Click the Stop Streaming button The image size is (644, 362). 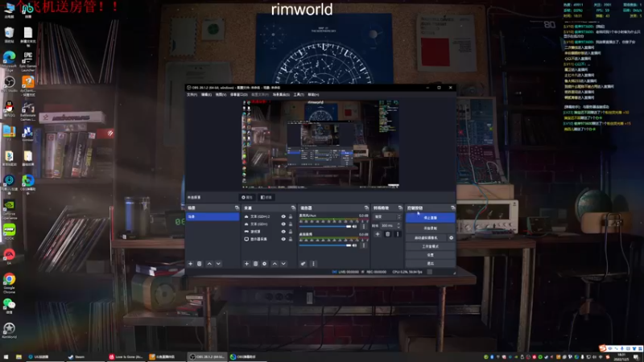(x=430, y=217)
